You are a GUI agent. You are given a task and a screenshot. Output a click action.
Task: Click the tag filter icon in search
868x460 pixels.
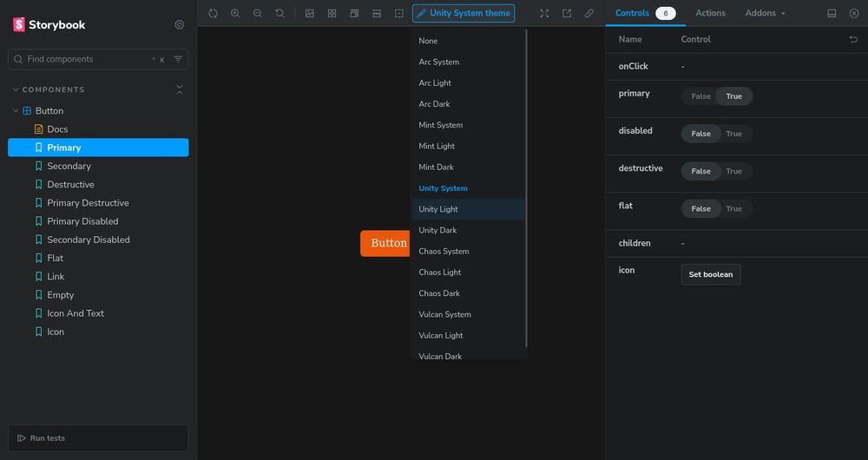pyautogui.click(x=178, y=59)
